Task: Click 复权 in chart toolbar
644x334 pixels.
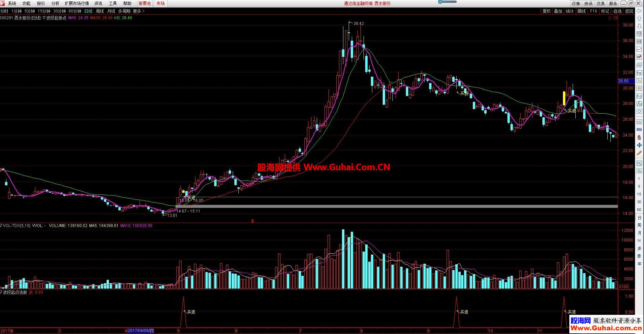Action: [546, 11]
